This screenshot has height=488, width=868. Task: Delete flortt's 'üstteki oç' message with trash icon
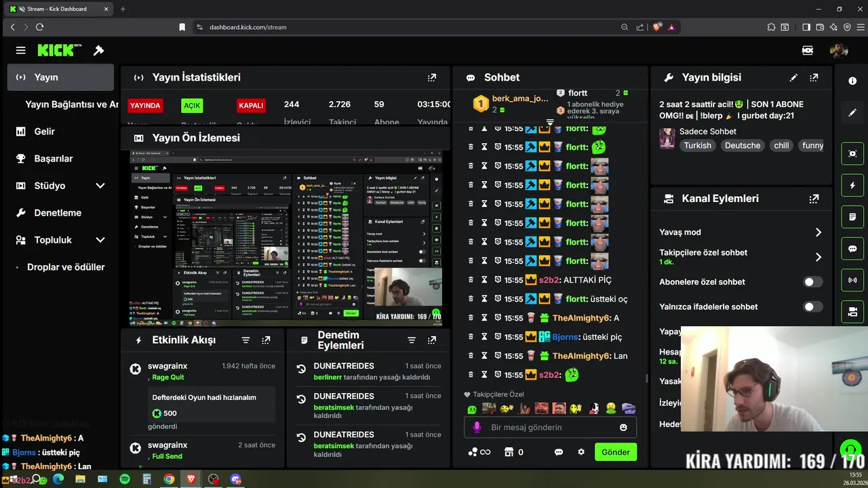[x=471, y=299]
